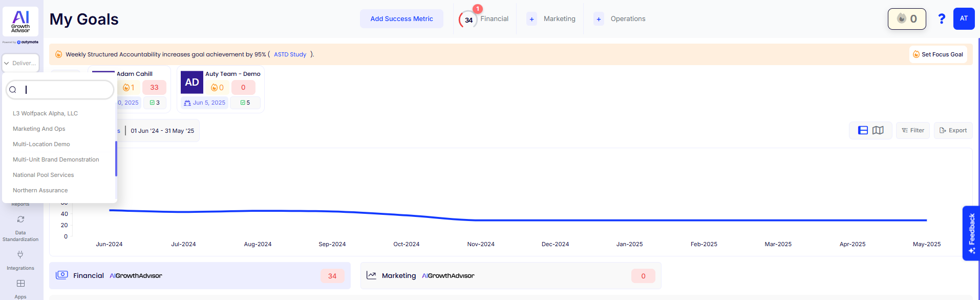
Task: Switch to the map layout view
Action: 878,130
